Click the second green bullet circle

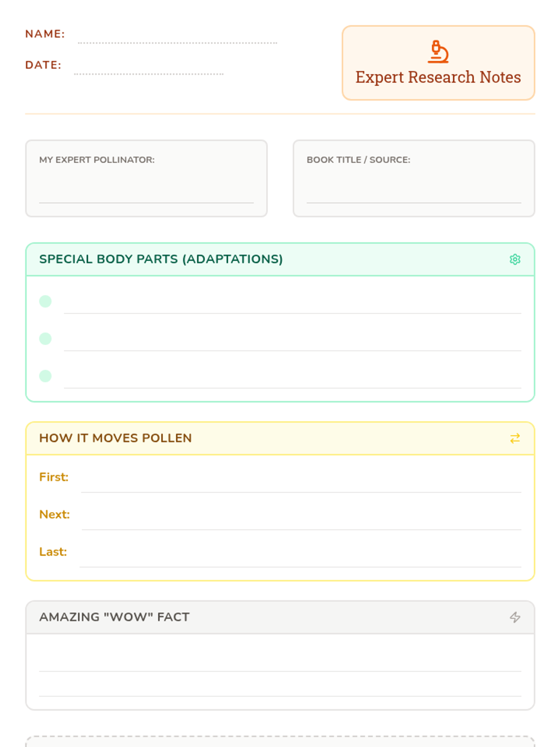(45, 338)
